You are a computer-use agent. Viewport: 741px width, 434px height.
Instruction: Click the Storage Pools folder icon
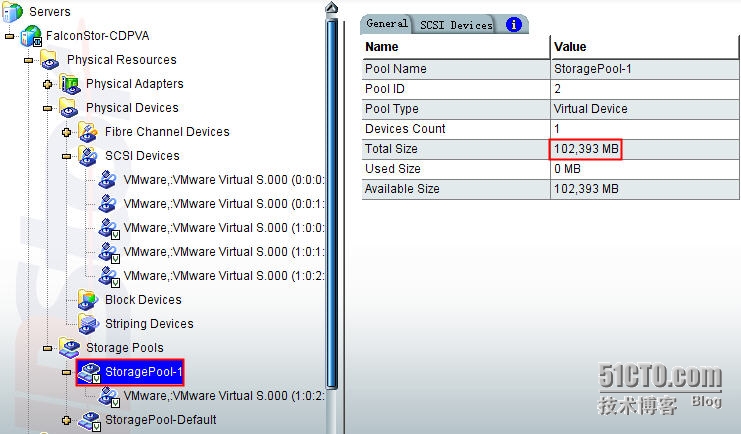(69, 348)
